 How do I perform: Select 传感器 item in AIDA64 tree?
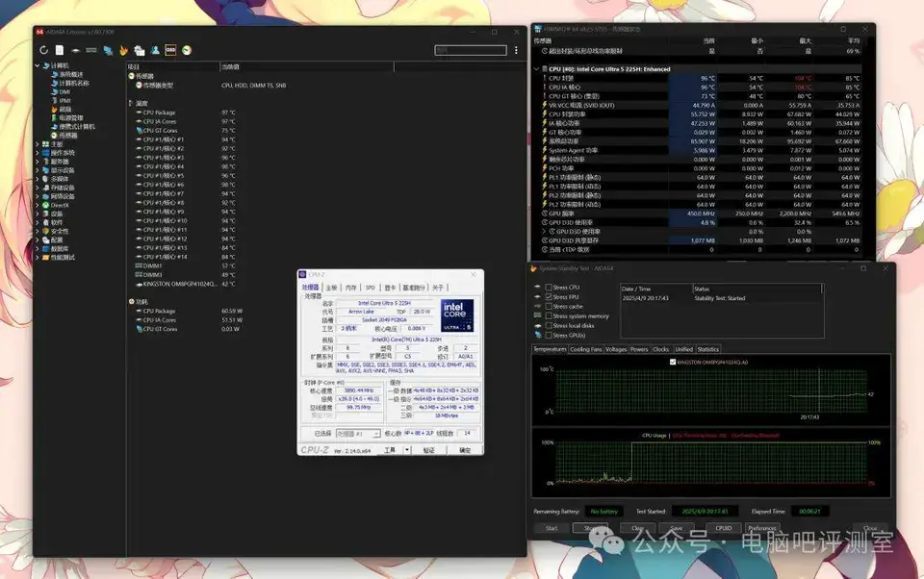pyautogui.click(x=64, y=136)
